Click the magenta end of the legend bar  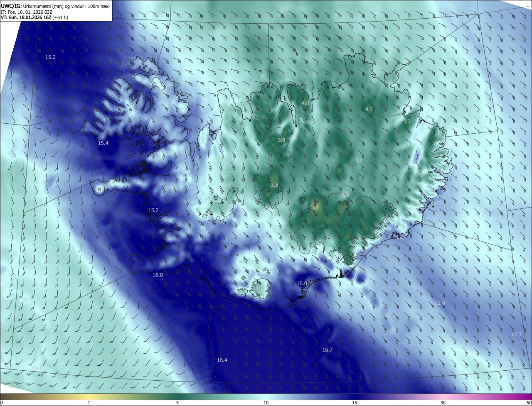522,396
